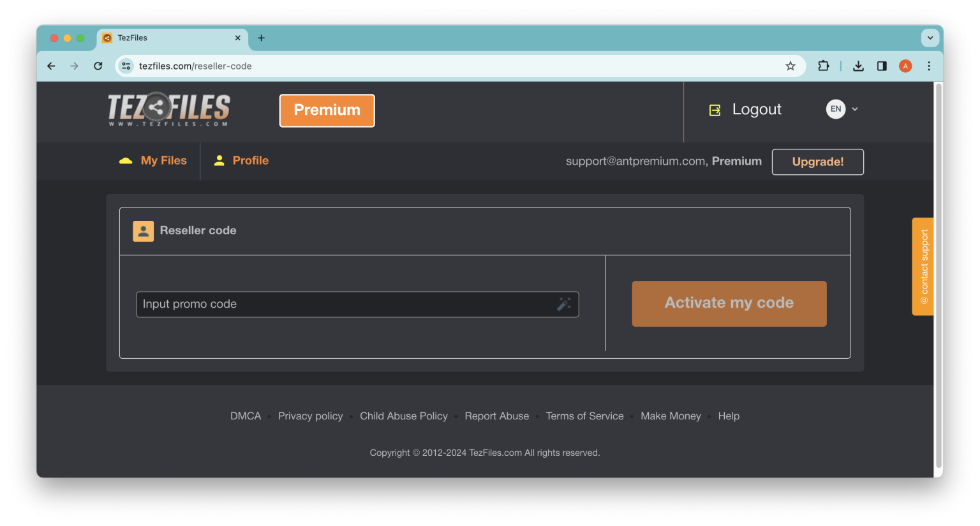980x526 pixels.
Task: Reload the page
Action: [x=98, y=66]
